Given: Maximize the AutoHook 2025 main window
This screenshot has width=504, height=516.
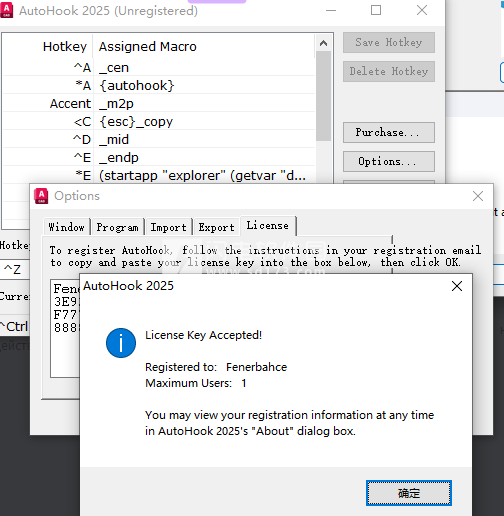Looking at the screenshot, I should tap(376, 10).
